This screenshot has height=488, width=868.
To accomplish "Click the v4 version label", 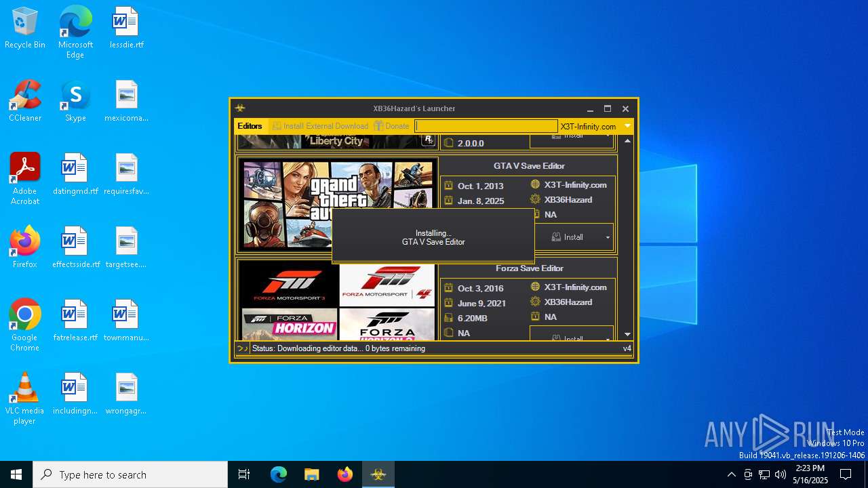I will 627,348.
